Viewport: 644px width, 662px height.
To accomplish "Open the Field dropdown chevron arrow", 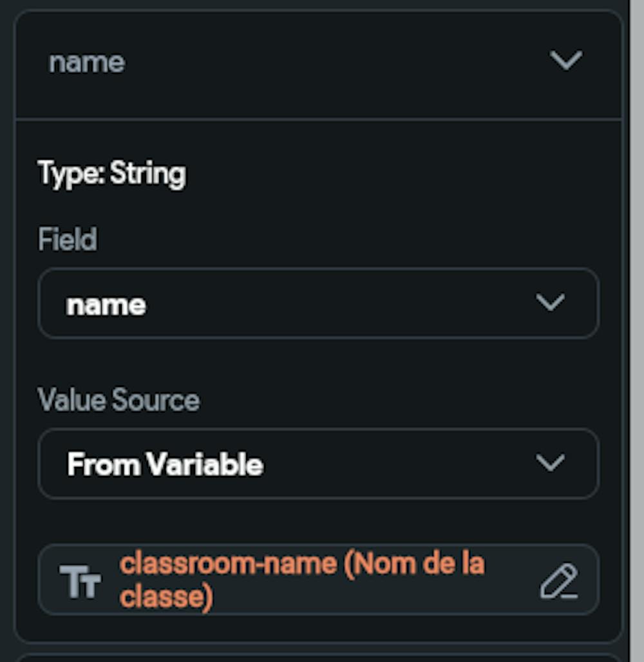I will 550,303.
